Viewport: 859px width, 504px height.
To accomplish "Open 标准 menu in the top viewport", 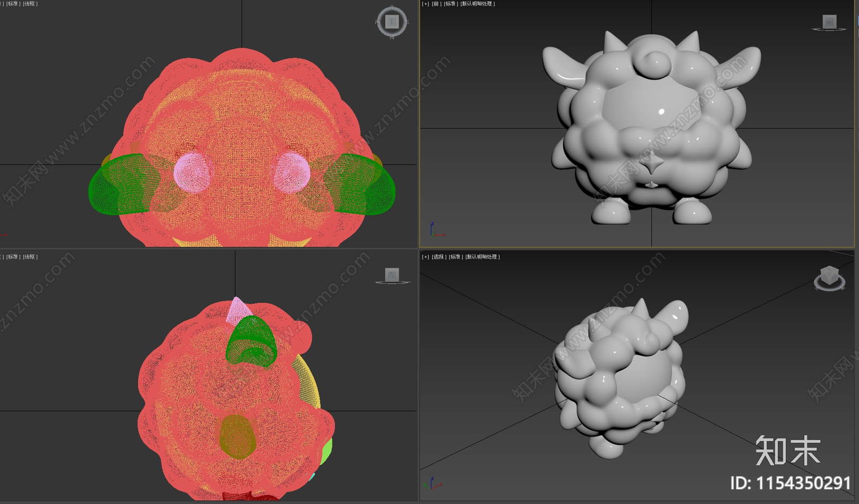I will point(13,4).
